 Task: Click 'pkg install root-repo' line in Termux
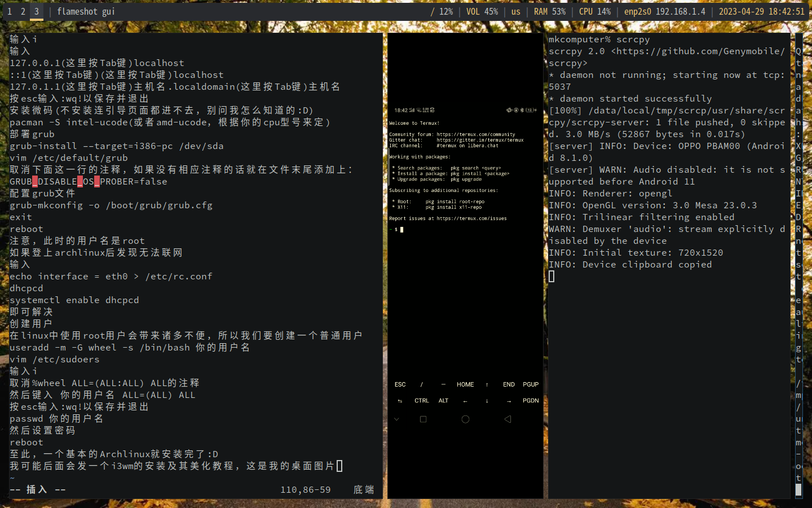tap(455, 202)
